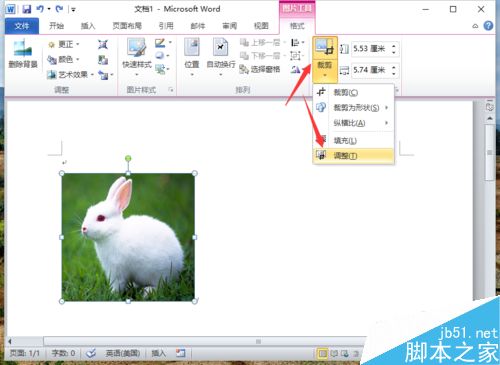Open the 文件 tab

point(22,26)
